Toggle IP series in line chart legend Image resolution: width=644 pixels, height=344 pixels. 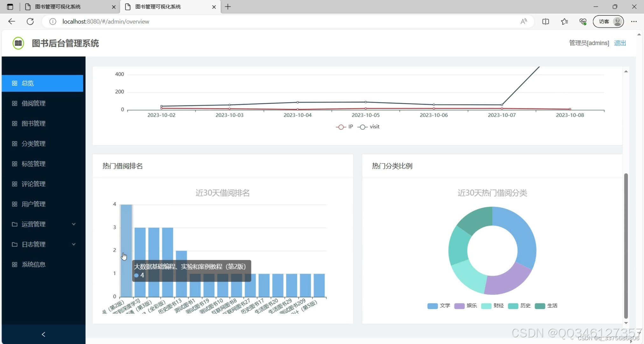(345, 127)
